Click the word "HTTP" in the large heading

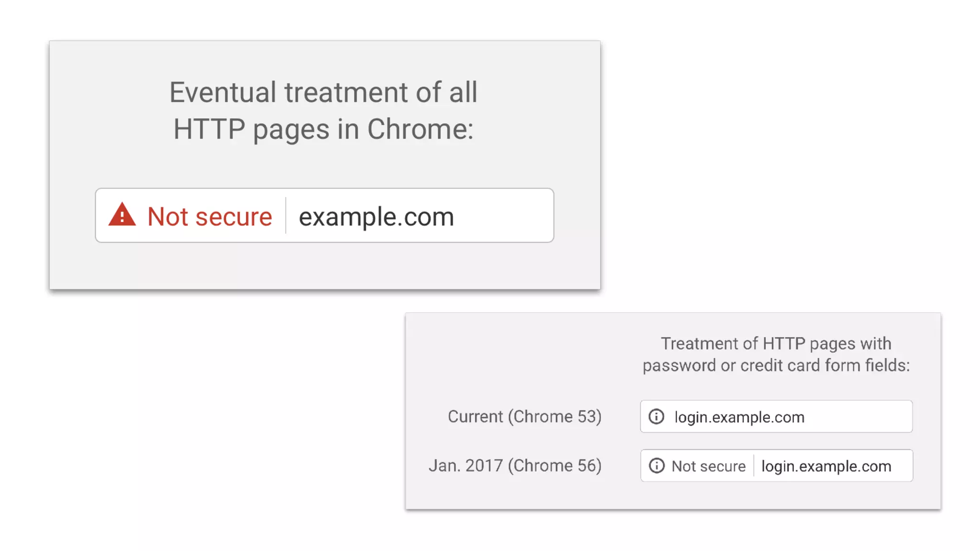[209, 129]
